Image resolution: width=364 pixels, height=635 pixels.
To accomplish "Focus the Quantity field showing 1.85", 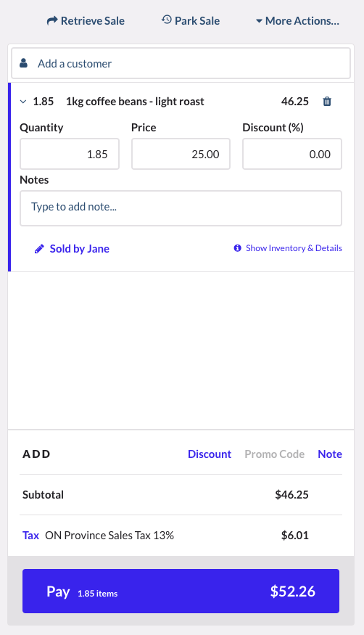I will [70, 154].
